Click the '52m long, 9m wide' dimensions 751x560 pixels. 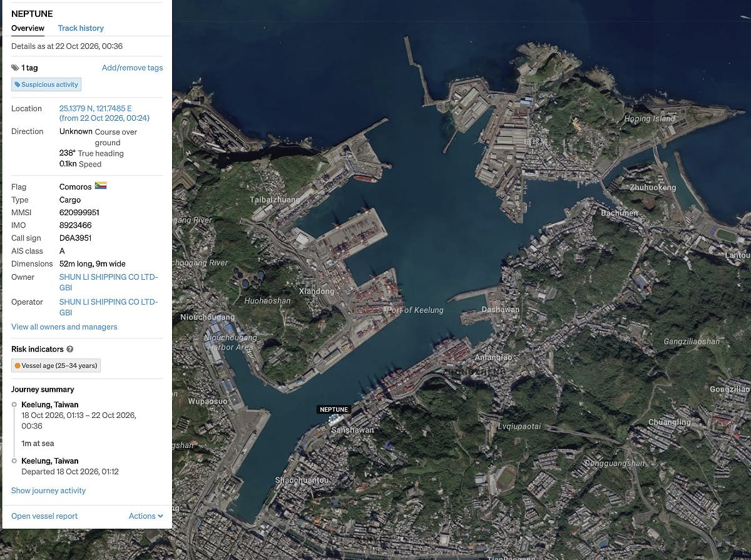[x=93, y=263]
